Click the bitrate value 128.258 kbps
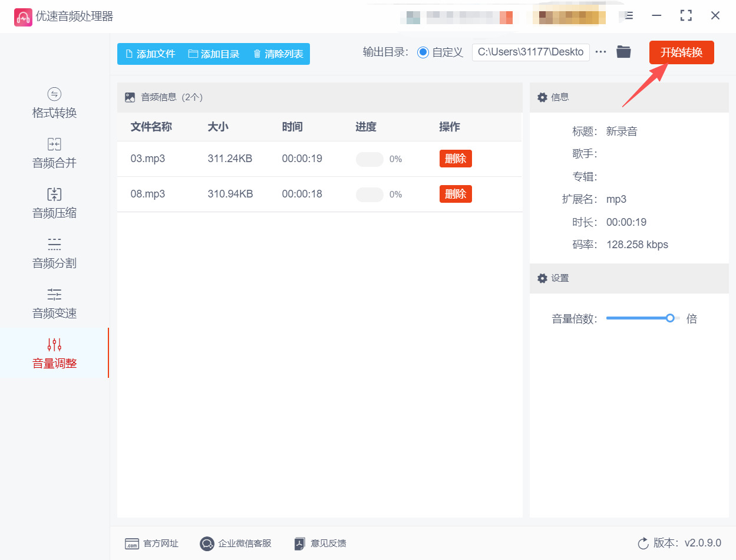The width and height of the screenshot is (736, 560). coord(637,245)
